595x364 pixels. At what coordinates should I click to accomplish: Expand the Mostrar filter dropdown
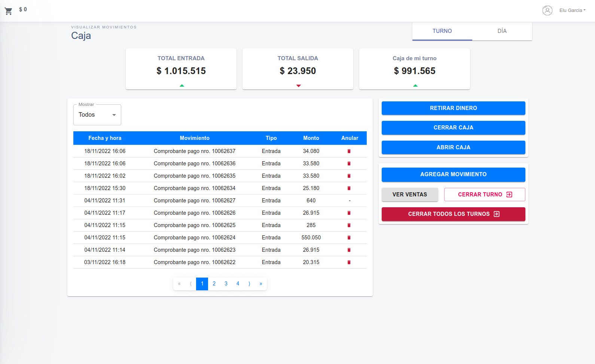pos(97,115)
